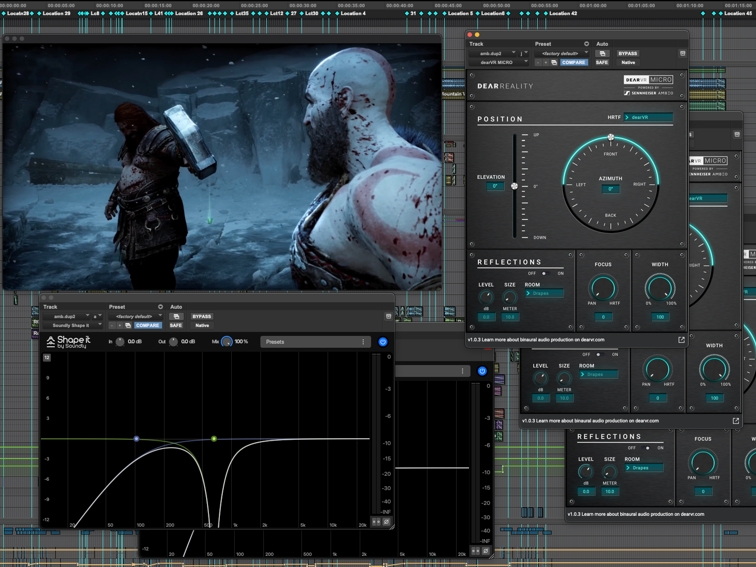
Task: Toggle Reflections OFF/ON switch in front dearVR
Action: 545,273
